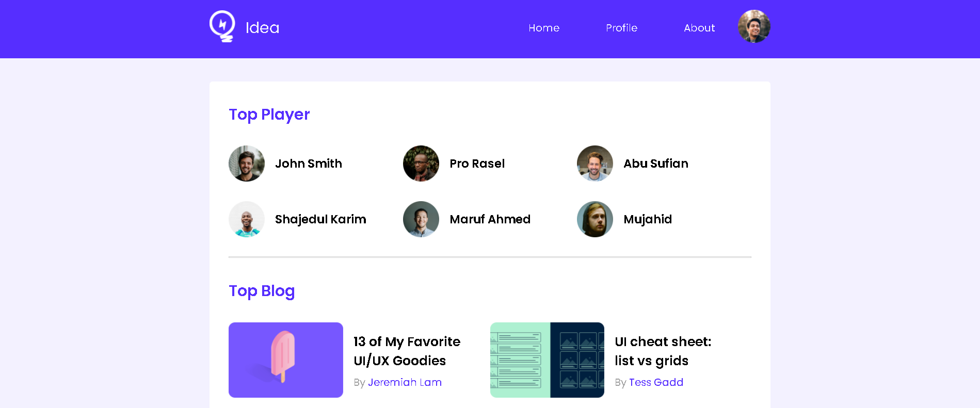
Task: Open the list vs grids thumbnail
Action: (x=547, y=360)
